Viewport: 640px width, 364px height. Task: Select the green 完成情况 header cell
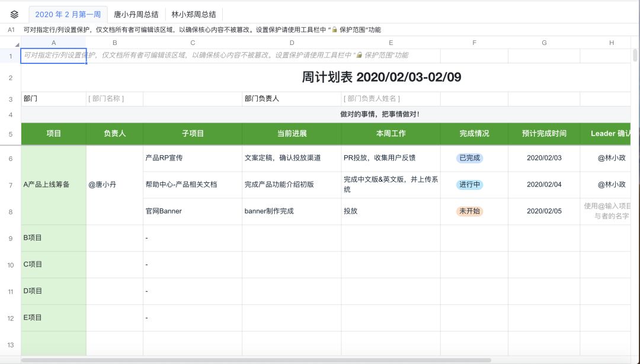coord(474,134)
